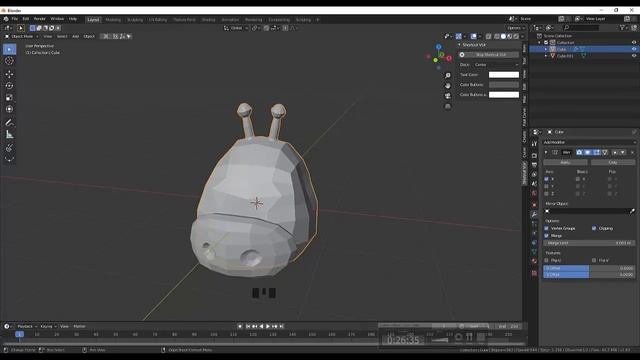Click the play animation button in timeline
640x360 pixels.
268,326
